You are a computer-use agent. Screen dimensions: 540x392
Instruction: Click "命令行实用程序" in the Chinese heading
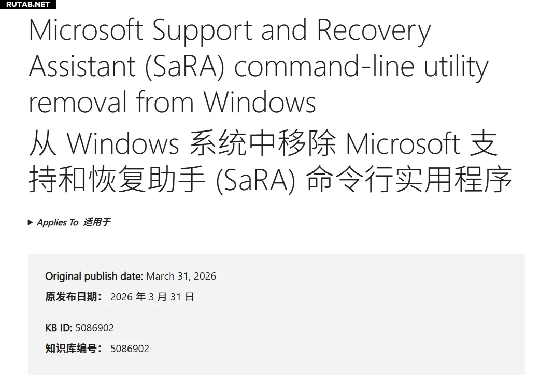point(409,180)
